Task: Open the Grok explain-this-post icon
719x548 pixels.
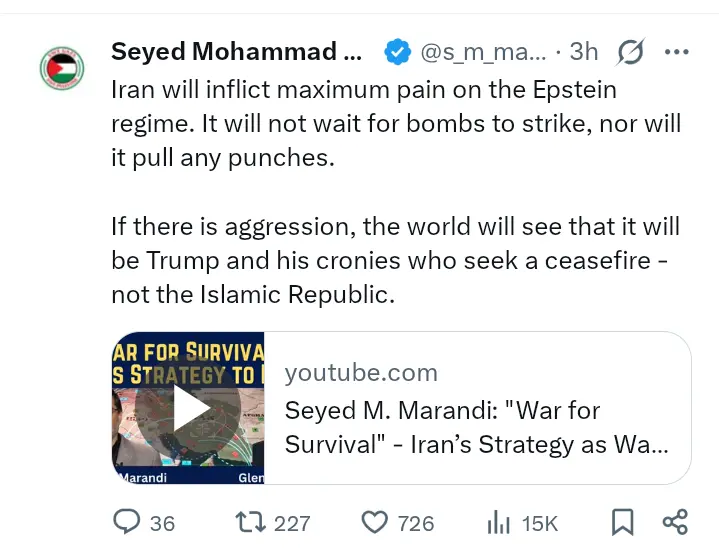Action: click(x=631, y=51)
